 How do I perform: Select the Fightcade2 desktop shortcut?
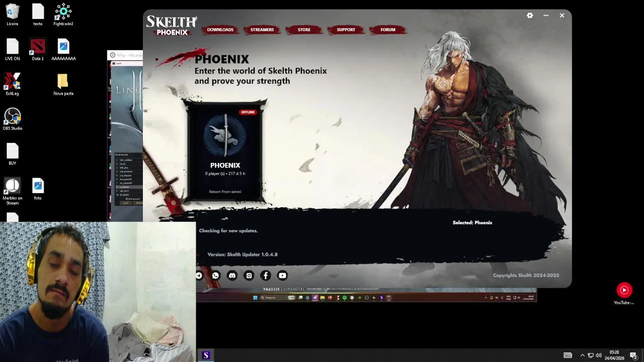(63, 15)
